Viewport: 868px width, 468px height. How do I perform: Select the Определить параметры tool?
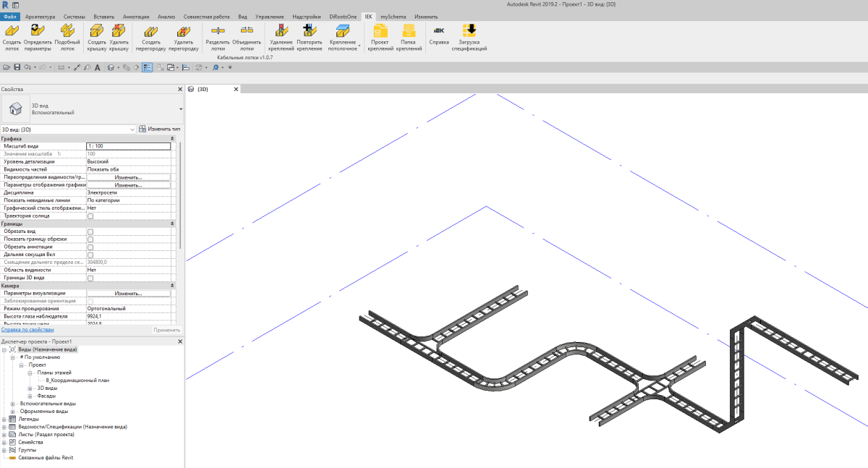pos(38,30)
